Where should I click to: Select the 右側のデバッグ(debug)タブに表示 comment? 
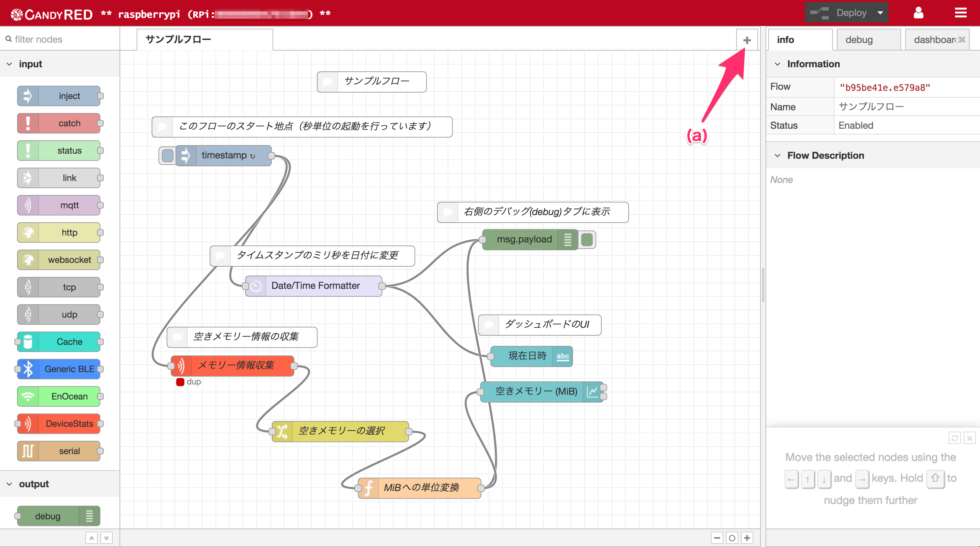533,212
